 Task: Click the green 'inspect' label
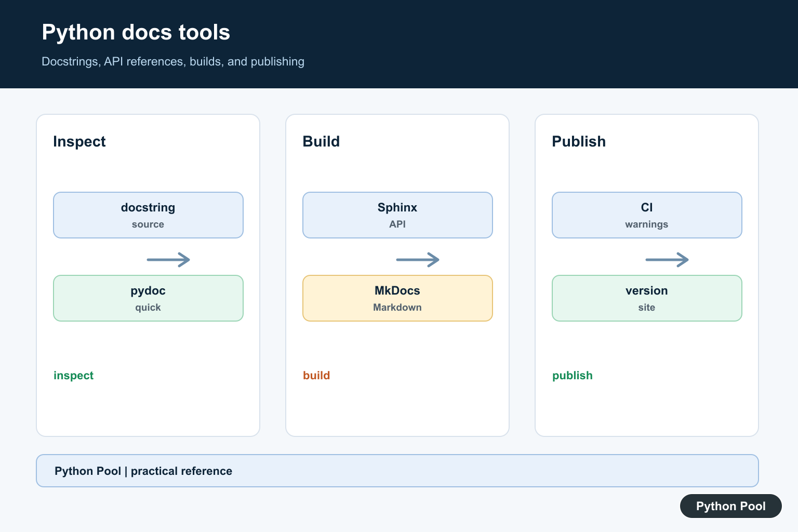click(x=74, y=376)
